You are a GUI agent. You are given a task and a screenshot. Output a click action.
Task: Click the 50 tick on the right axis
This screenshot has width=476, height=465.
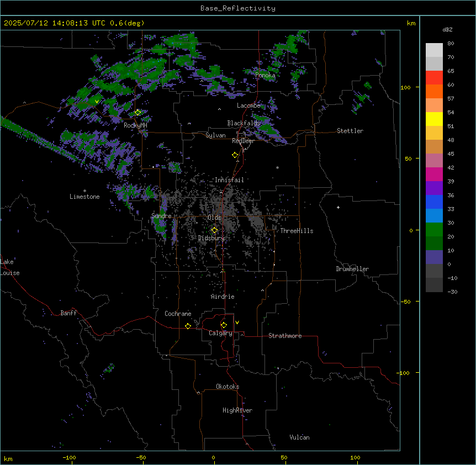408,158
